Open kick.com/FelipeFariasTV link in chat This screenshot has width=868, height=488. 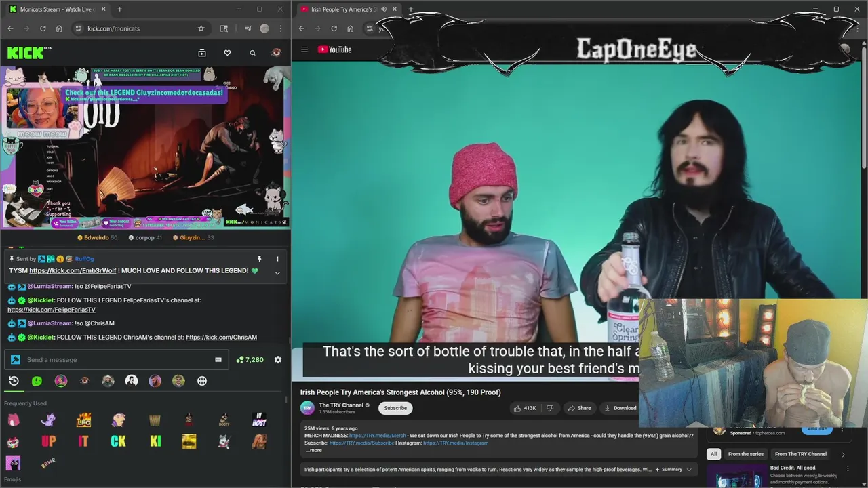(x=52, y=310)
